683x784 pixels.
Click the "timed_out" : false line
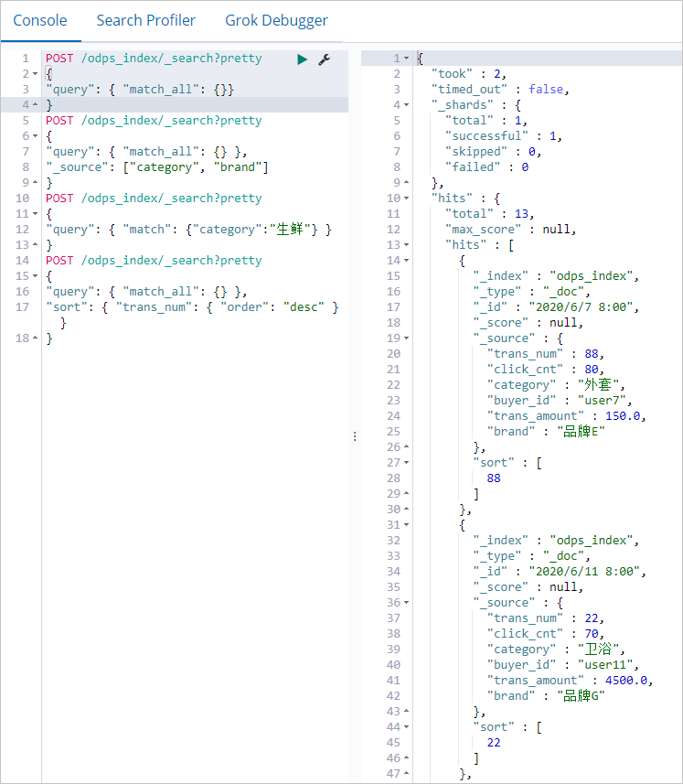click(500, 90)
